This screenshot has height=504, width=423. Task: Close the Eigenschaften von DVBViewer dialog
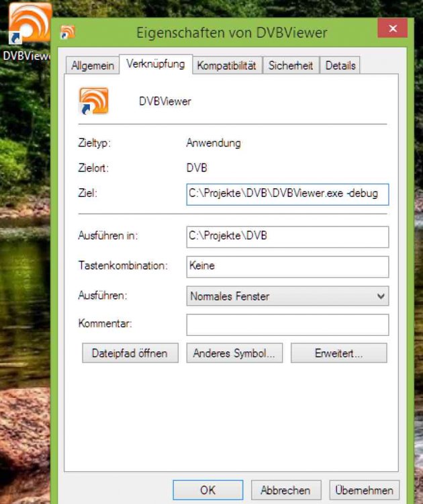393,28
